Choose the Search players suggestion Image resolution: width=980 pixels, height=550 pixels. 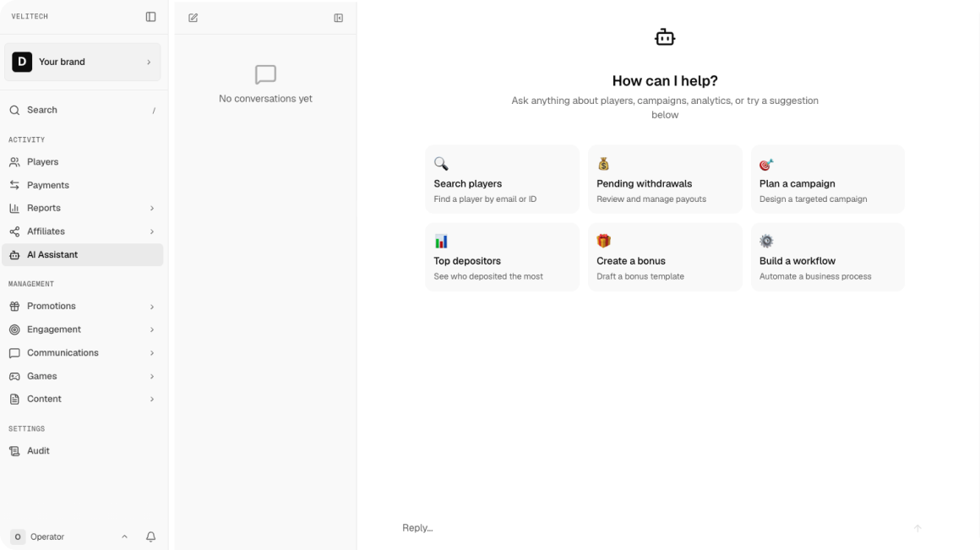(x=502, y=179)
